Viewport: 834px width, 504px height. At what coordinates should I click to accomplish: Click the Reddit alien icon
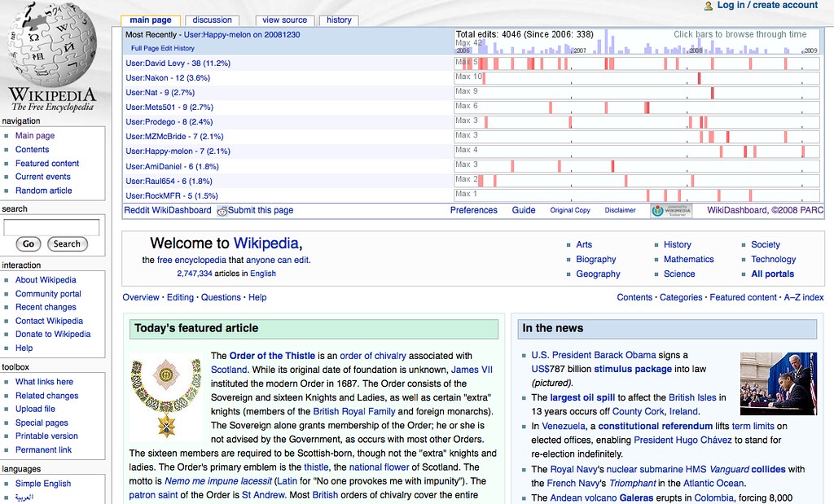click(222, 211)
